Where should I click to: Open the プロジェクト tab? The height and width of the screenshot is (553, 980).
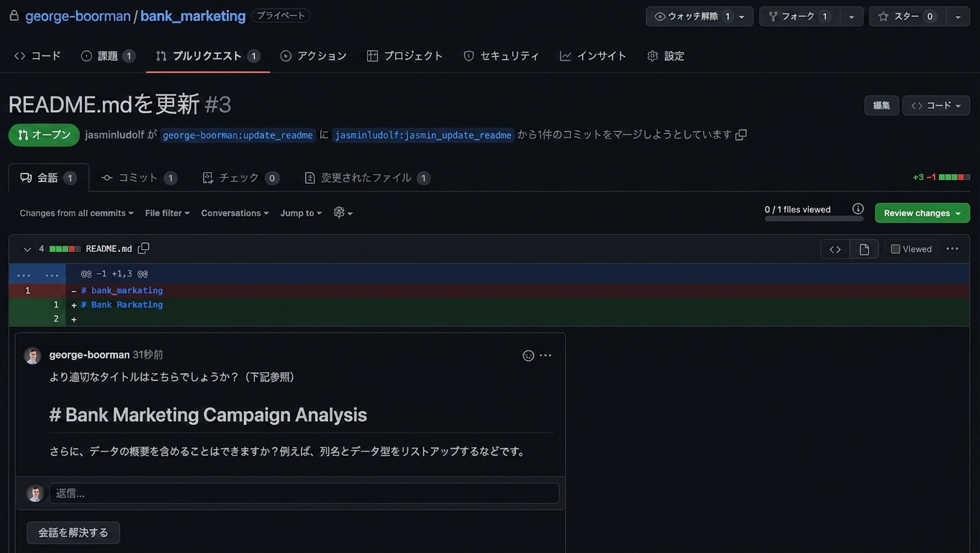tap(404, 55)
